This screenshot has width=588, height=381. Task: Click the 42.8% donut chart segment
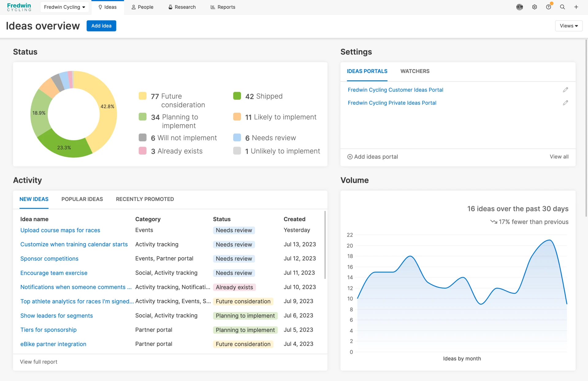click(107, 106)
